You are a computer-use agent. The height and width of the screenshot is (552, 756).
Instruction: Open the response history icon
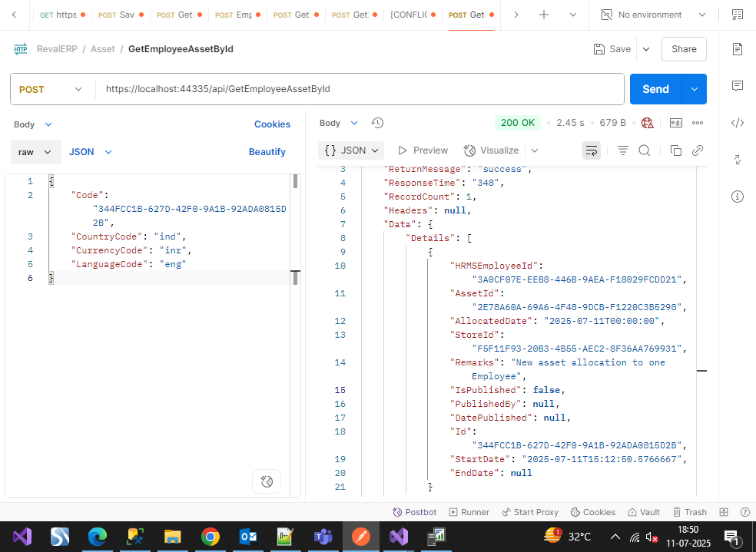tap(377, 123)
